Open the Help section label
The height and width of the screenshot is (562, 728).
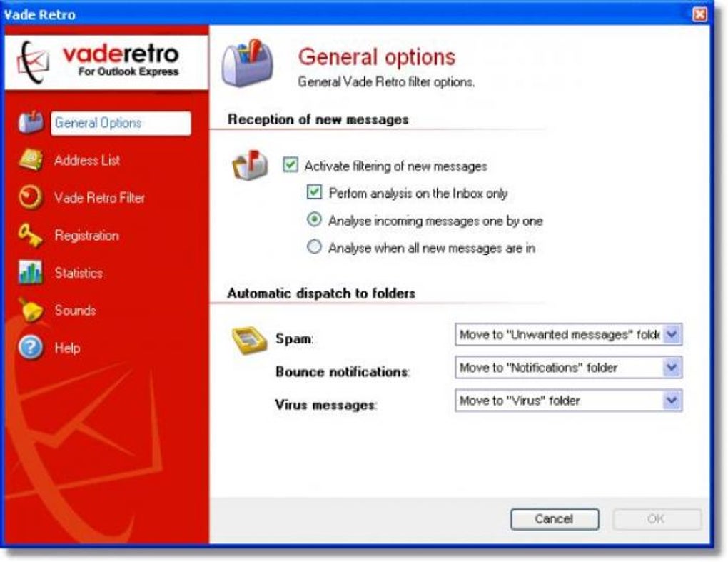coord(67,348)
